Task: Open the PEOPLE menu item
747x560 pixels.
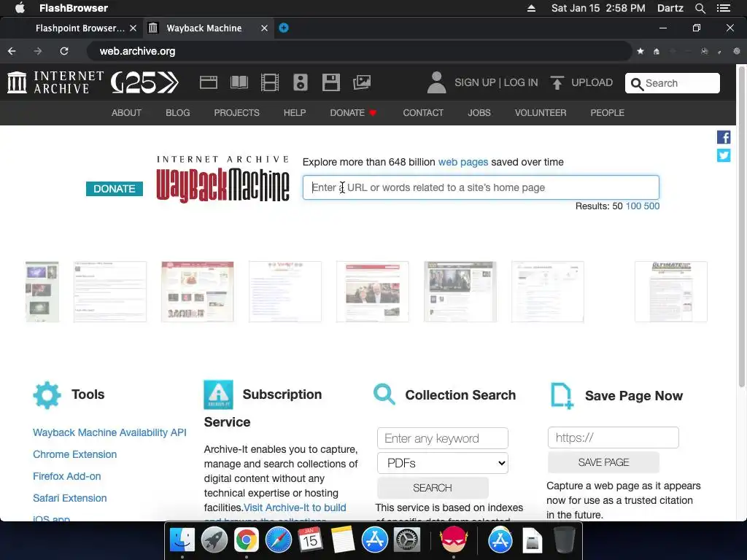Action: point(607,113)
